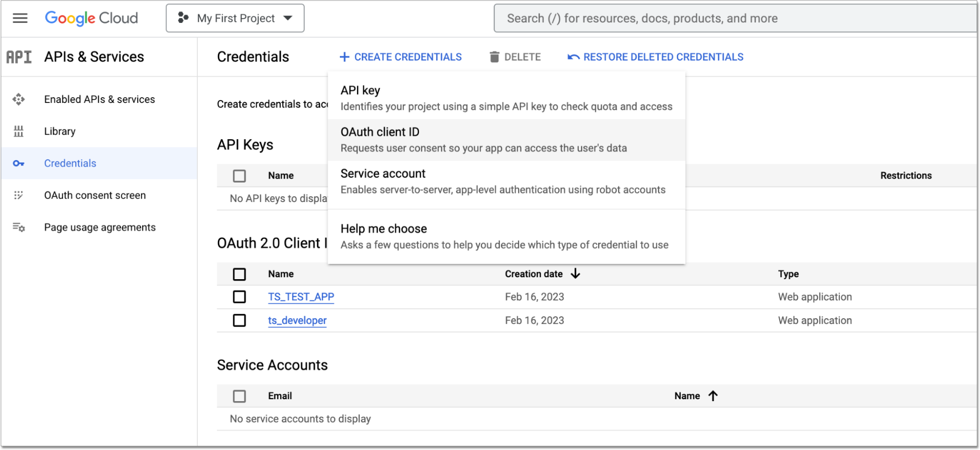Toggle the Creation date sort arrow
Screen dimensions: 980x450
(575, 274)
